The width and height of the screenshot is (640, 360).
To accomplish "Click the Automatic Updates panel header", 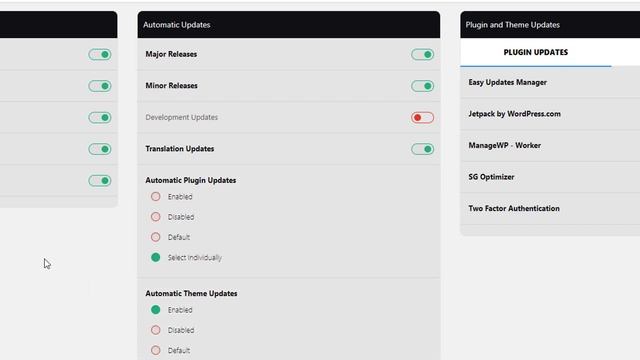I will click(x=289, y=24).
